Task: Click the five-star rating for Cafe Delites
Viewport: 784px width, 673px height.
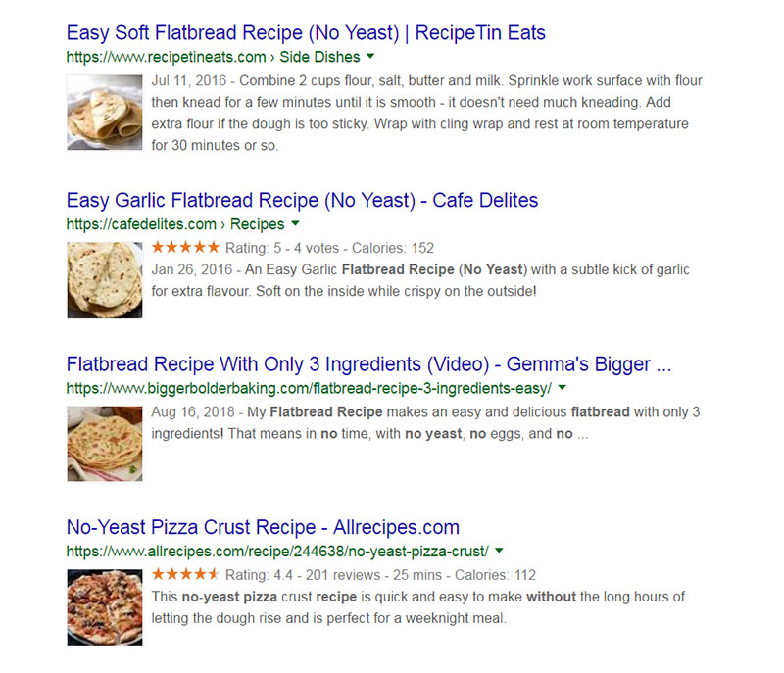Action: 185,247
